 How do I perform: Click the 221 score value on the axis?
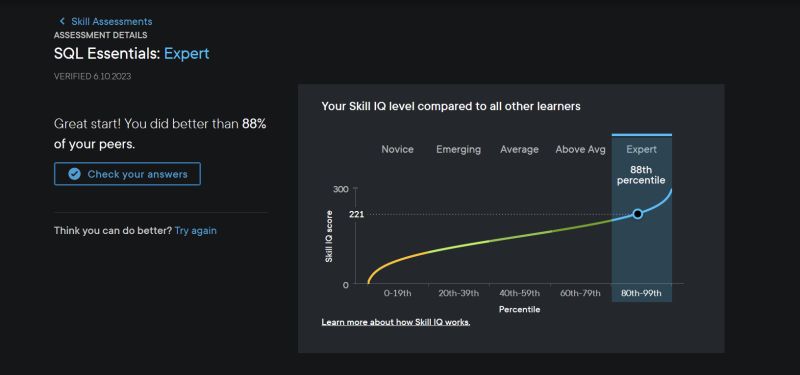[x=357, y=214]
